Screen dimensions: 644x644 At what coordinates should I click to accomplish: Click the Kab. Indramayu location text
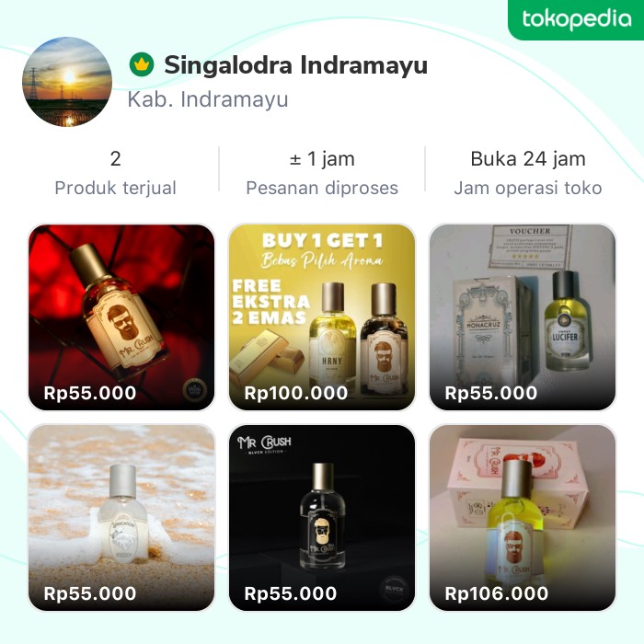click(x=208, y=99)
